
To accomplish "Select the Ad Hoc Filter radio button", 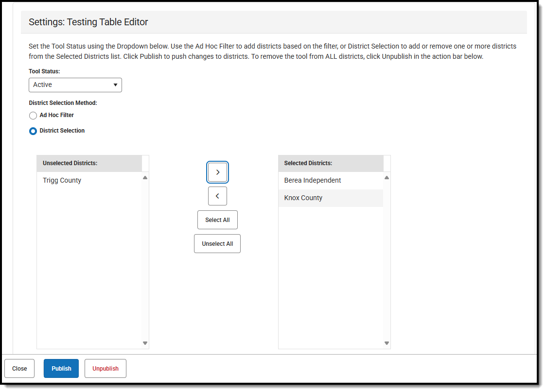I will pyautogui.click(x=33, y=116).
